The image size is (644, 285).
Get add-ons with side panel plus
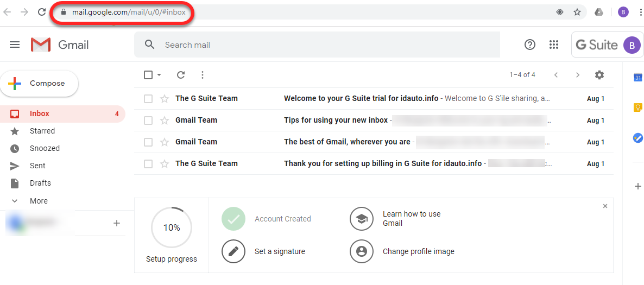[x=638, y=186]
